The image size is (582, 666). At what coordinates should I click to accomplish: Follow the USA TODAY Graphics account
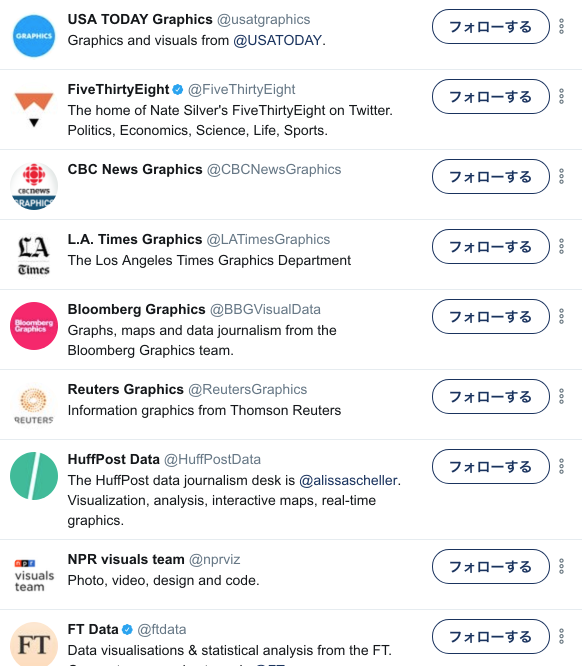pyautogui.click(x=491, y=27)
